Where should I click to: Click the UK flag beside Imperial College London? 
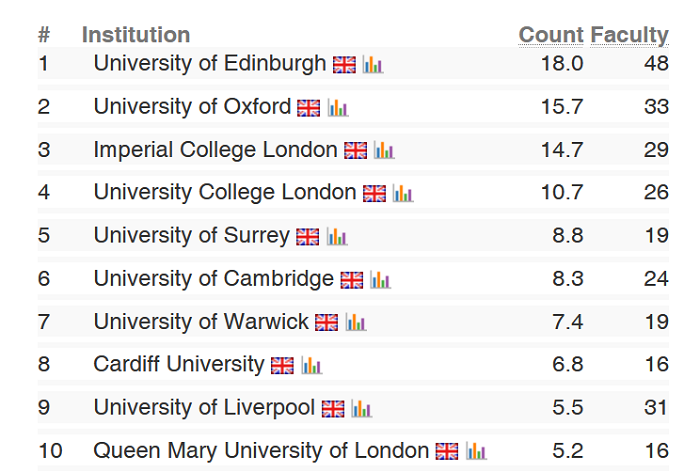tap(355, 151)
